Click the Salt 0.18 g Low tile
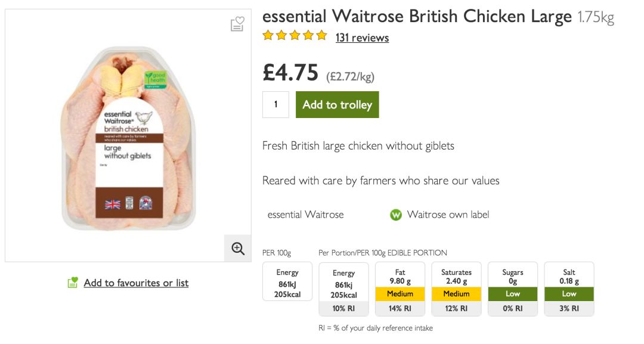Viewport: 644px width, 344px height. (569, 289)
